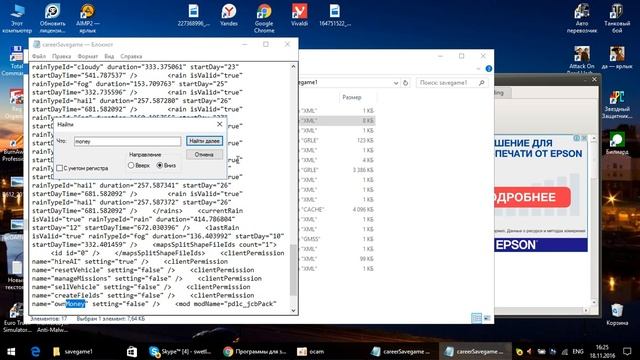Click the Размер column header in Explorer
The width and height of the screenshot is (640, 360).
coord(352,97)
